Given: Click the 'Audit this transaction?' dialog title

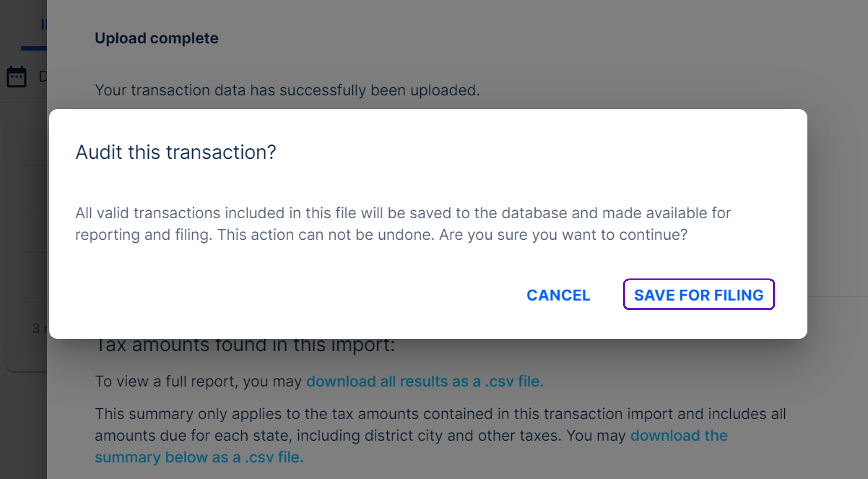Looking at the screenshot, I should 176,152.
